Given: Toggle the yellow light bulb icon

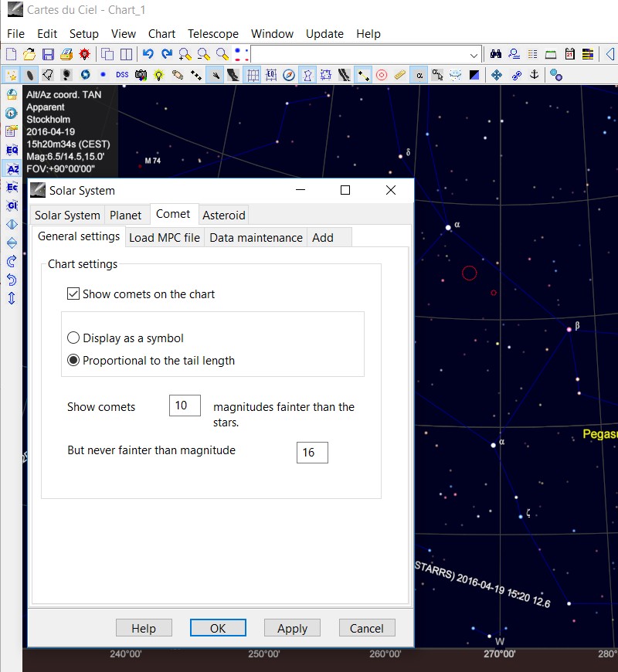Looking at the screenshot, I should [x=159, y=76].
